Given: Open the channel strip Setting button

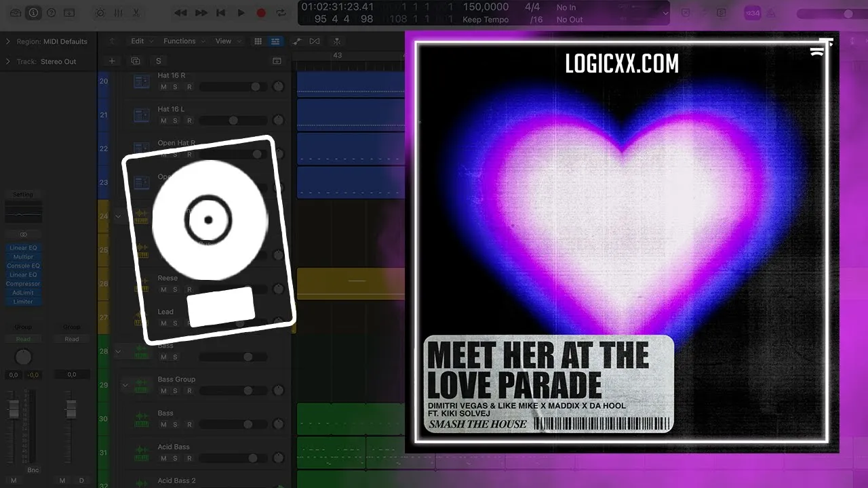Looking at the screenshot, I should 23,195.
